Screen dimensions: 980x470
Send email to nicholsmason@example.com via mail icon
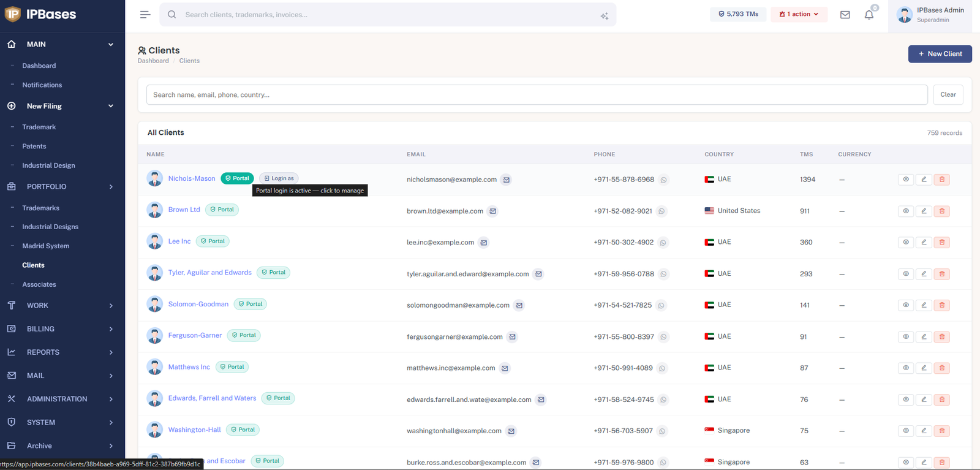506,180
